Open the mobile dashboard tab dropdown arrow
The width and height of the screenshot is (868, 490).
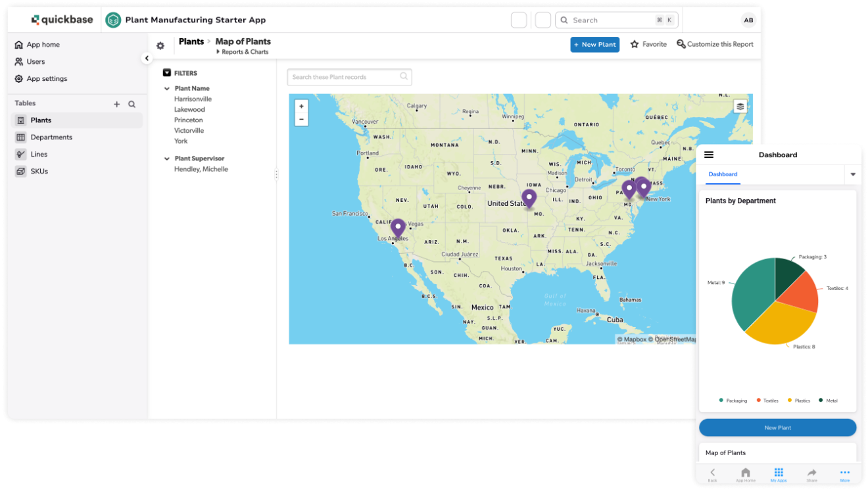point(853,174)
